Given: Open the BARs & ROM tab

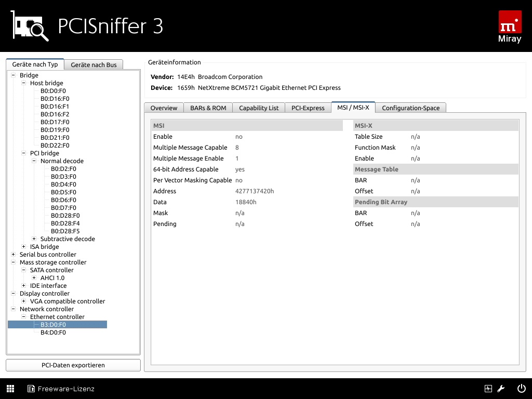Looking at the screenshot, I should pos(208,108).
